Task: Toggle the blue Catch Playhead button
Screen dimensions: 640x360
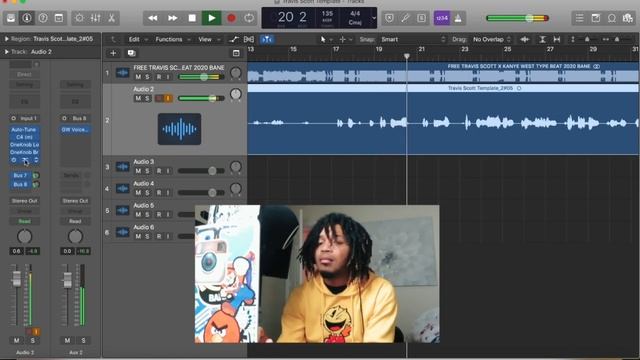Action: 267,40
